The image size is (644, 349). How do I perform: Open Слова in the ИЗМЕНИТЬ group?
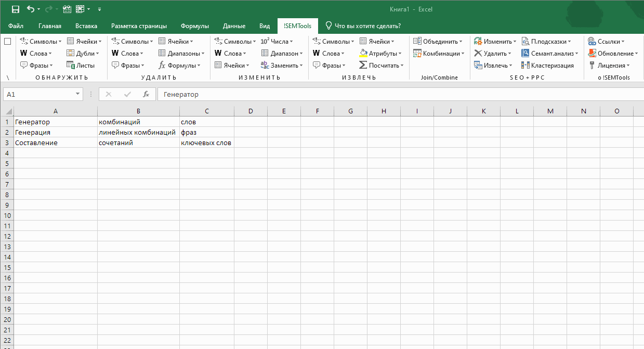[230, 53]
